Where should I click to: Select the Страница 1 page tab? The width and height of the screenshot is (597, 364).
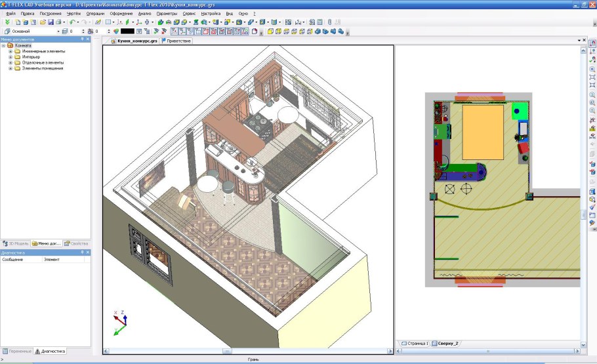tap(415, 343)
